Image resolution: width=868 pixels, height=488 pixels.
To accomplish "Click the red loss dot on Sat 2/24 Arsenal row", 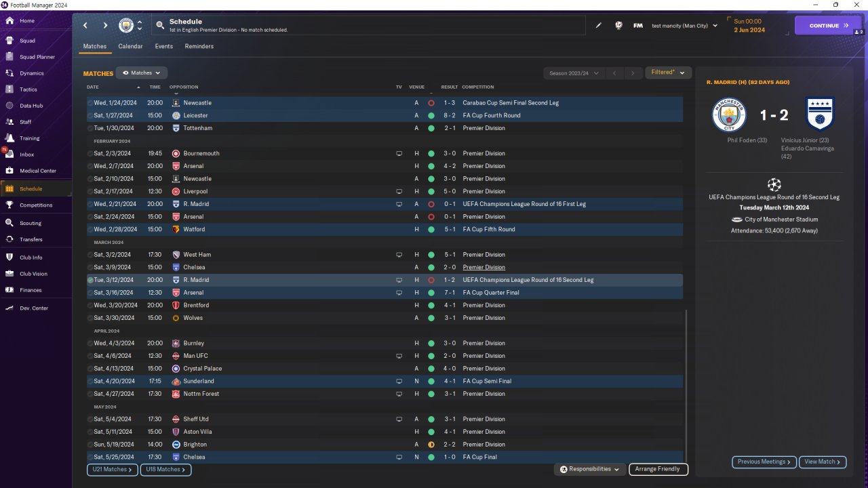I will click(x=431, y=217).
